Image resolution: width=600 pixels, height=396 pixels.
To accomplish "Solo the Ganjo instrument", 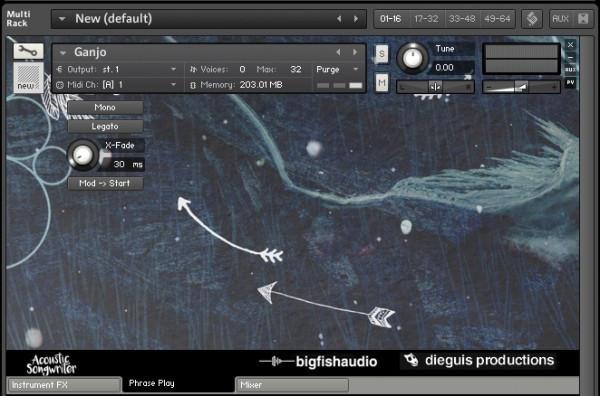I will [382, 54].
